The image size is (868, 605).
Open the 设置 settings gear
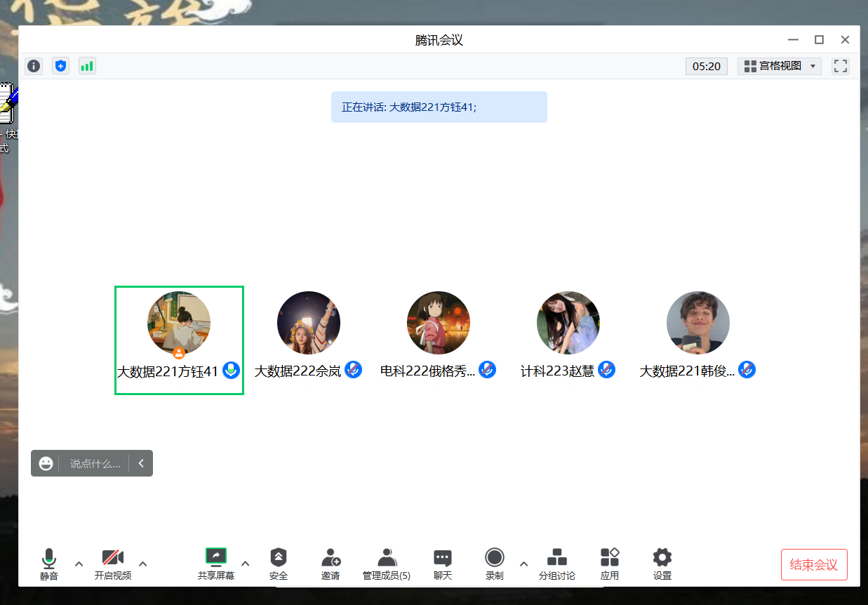tap(662, 563)
